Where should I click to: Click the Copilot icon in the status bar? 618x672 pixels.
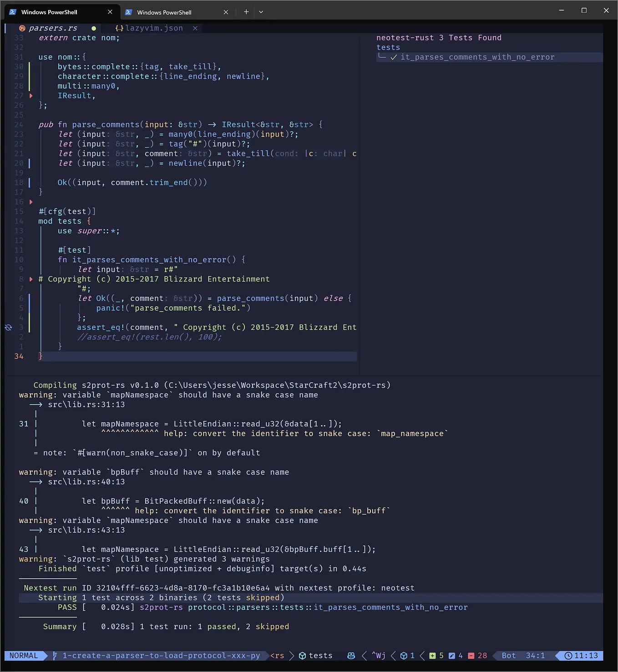pos(350,656)
